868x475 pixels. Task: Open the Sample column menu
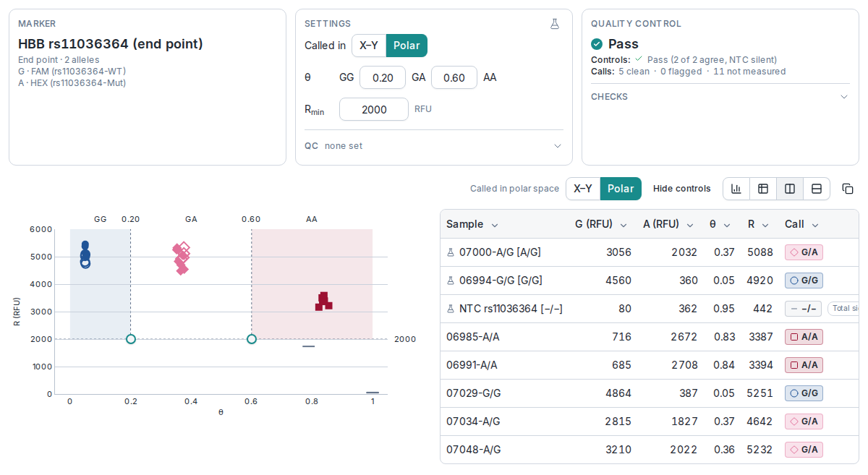coord(495,225)
